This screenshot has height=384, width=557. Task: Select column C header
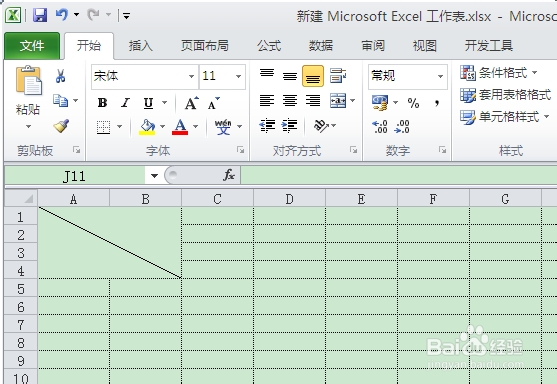pos(217,199)
